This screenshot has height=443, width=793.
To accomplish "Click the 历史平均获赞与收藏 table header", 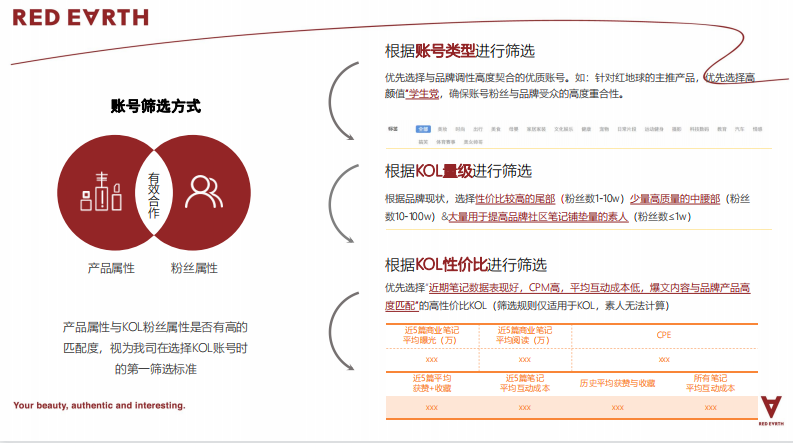I will (617, 383).
